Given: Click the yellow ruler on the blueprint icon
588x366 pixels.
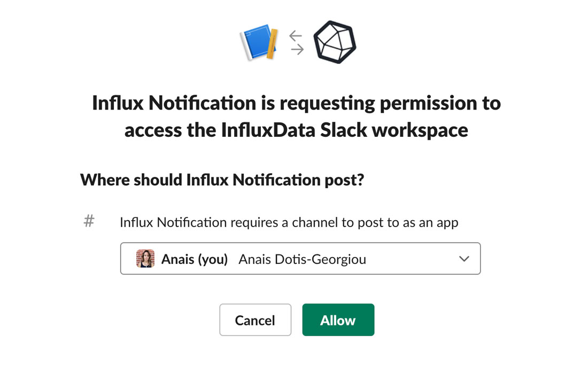Looking at the screenshot, I should tap(272, 45).
